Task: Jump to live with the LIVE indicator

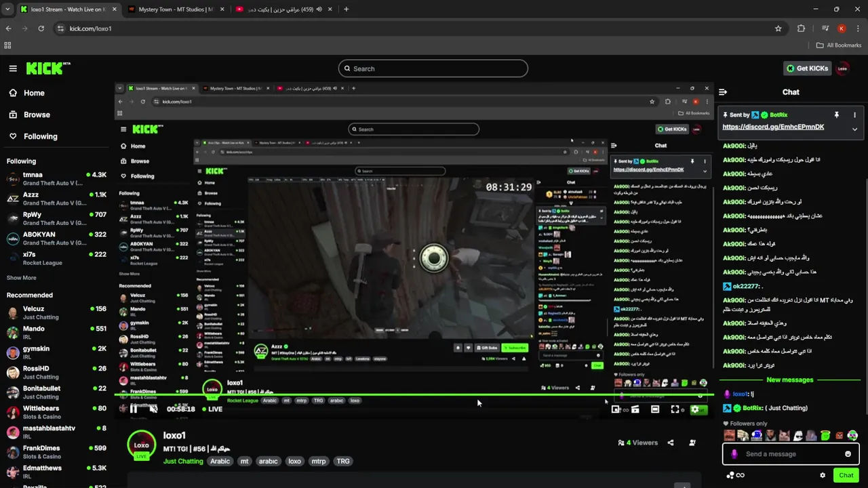Action: coord(212,409)
